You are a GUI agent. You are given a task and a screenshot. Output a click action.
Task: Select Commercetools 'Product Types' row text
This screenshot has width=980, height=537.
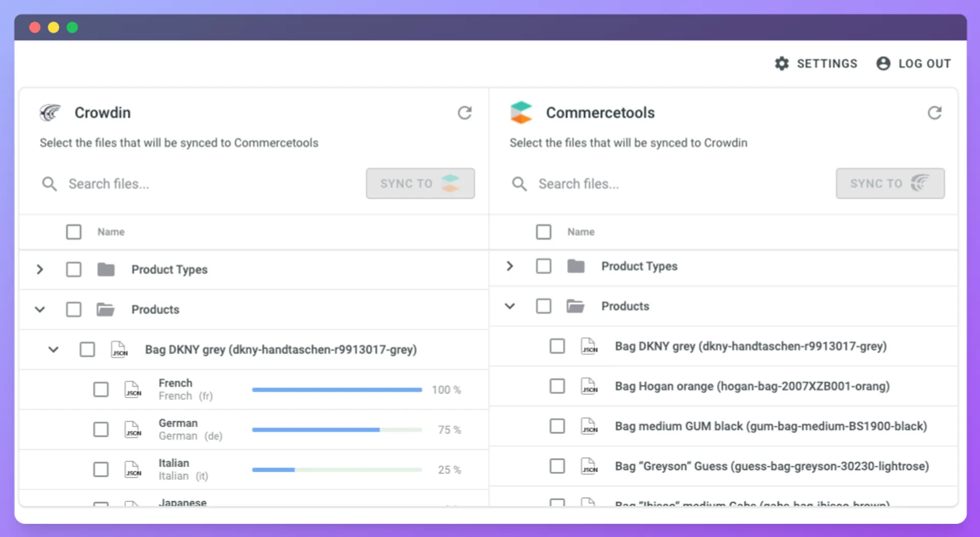tap(640, 266)
